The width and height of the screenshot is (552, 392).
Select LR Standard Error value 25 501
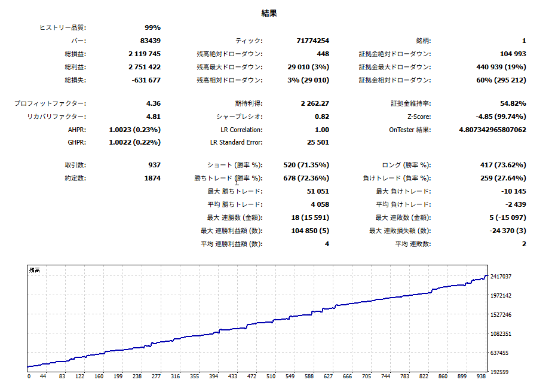click(x=318, y=142)
